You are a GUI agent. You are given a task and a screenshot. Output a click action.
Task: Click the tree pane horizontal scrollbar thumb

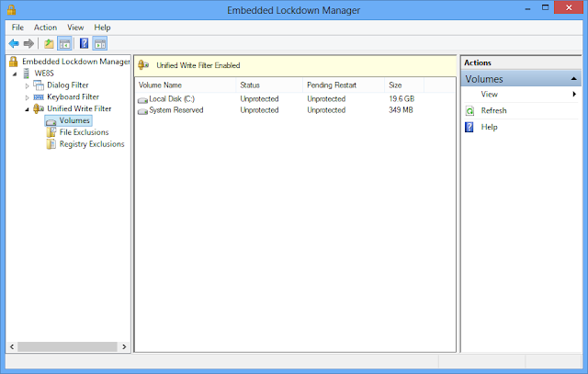67,346
